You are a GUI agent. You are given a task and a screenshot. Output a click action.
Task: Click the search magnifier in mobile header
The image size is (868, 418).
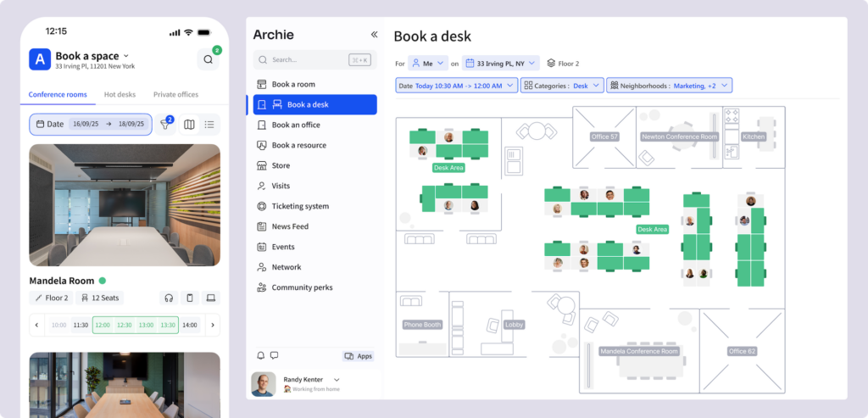209,60
